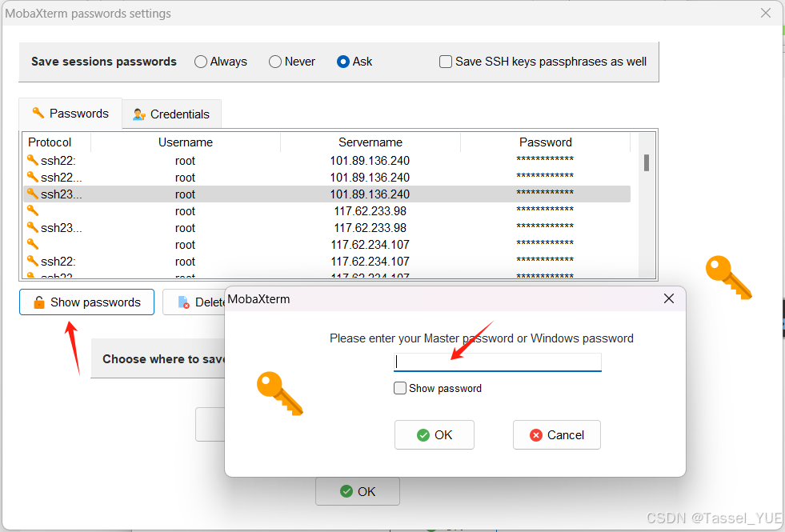The image size is (785, 532).
Task: Select servername 117.62.234.107 in ssh22: row
Action: 370,262
